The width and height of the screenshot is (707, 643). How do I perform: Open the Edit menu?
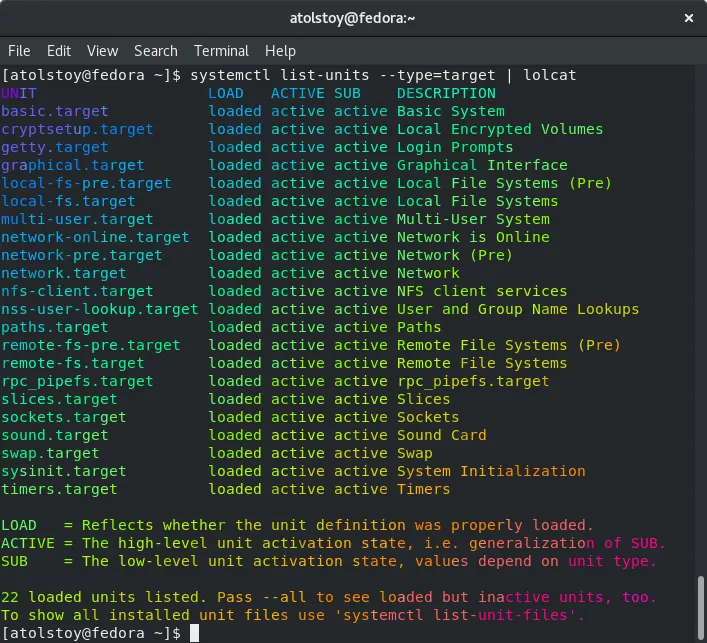[x=59, y=50]
